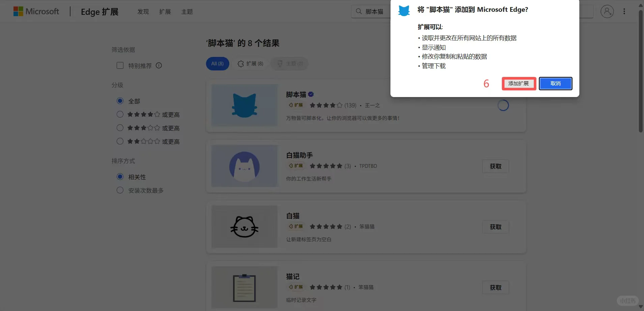Click 获取 for the 白猫 extension

click(x=495, y=226)
